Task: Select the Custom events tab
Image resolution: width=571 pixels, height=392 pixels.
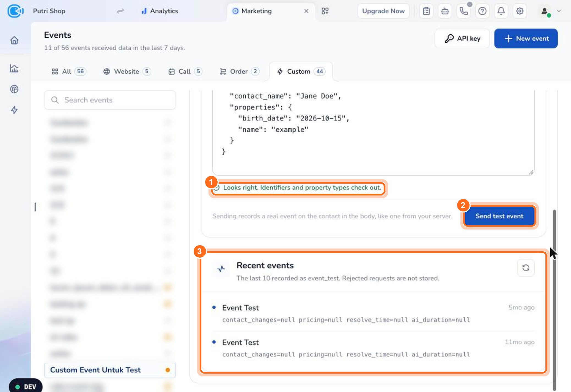Action: [301, 71]
